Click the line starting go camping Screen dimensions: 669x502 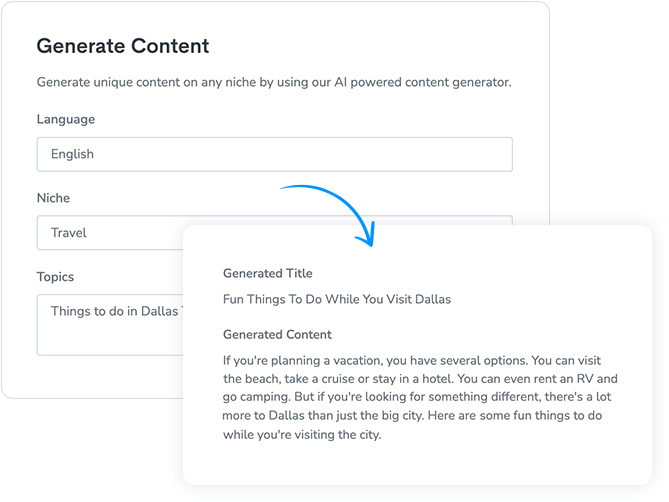417,397
